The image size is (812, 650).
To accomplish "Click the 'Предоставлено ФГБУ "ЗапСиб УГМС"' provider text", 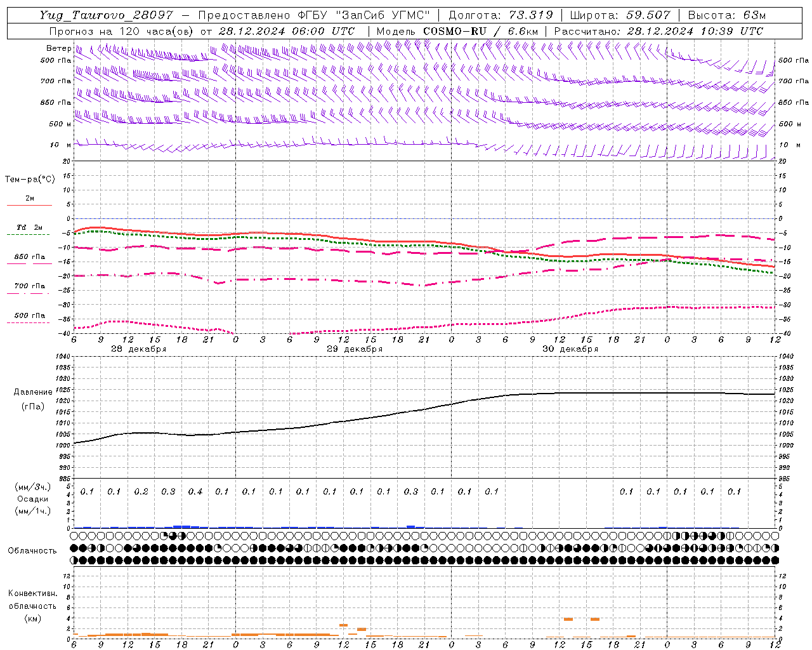I will pyautogui.click(x=314, y=15).
